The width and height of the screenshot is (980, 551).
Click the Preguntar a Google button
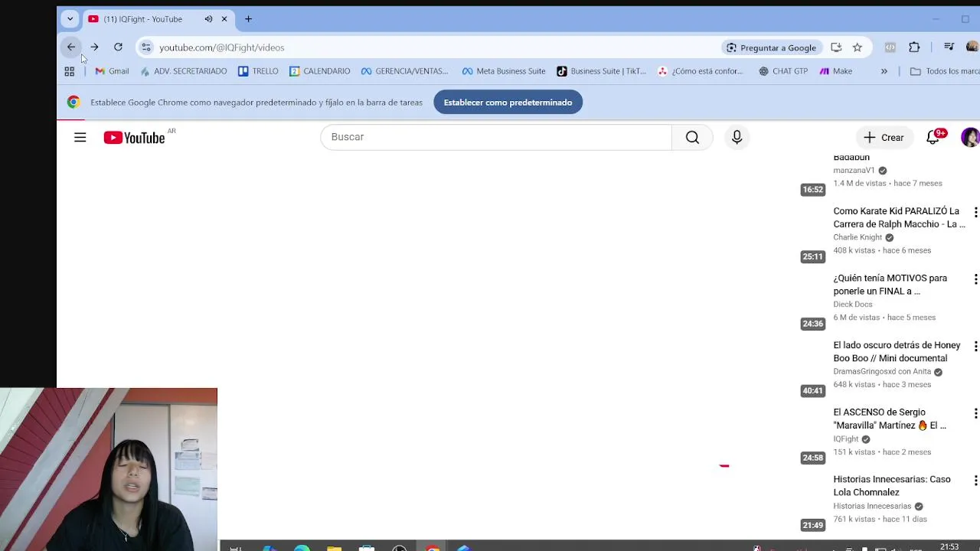coord(771,47)
